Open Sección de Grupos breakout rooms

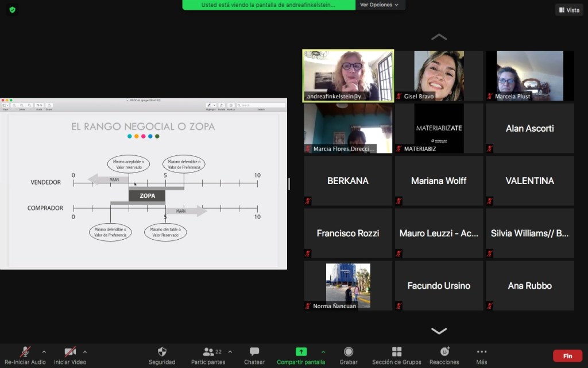(x=396, y=352)
